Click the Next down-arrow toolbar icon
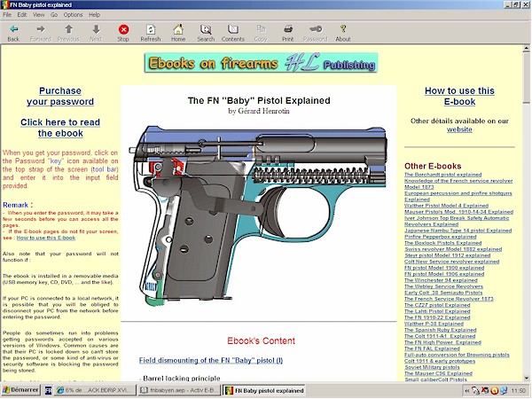The width and height of the screenshot is (532, 399). click(96, 29)
